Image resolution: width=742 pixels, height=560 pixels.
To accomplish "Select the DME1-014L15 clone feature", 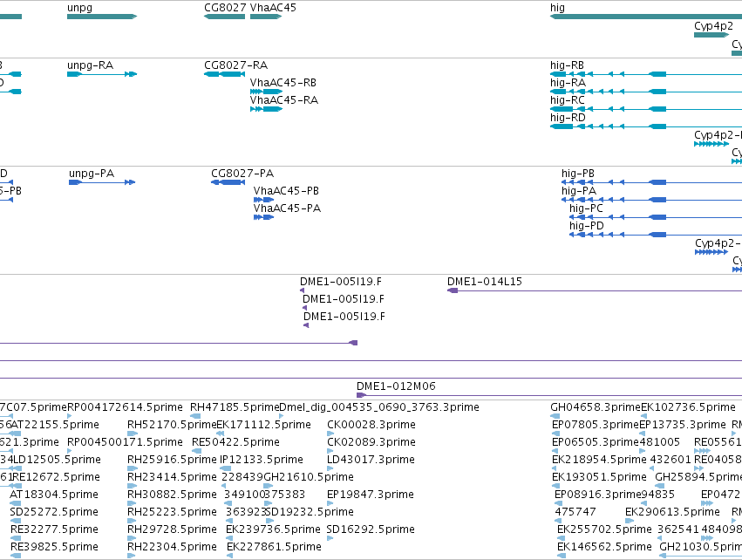I will pyautogui.click(x=595, y=290).
